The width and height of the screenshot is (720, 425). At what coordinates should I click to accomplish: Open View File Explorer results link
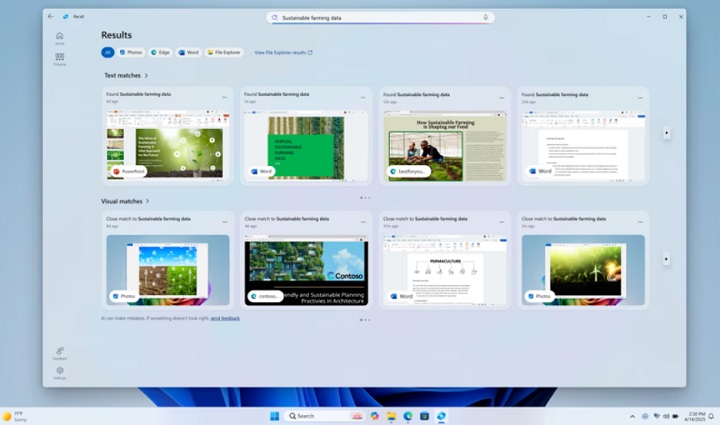pos(283,52)
